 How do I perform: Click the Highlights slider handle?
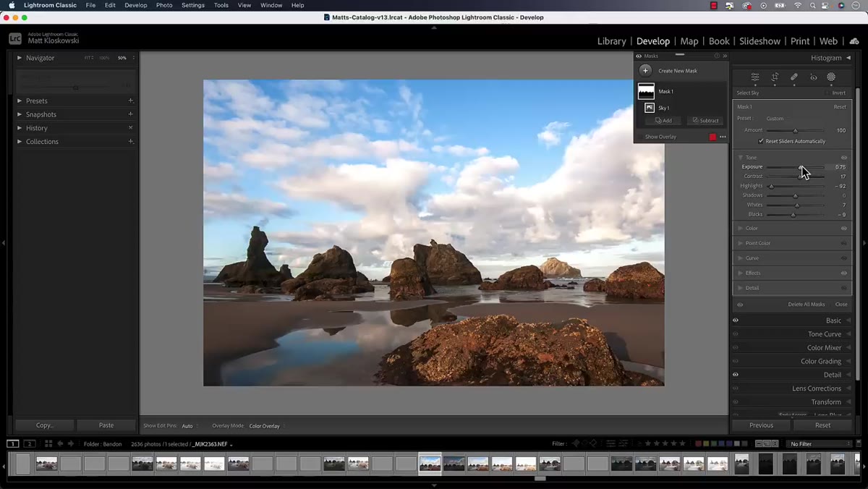pyautogui.click(x=771, y=186)
